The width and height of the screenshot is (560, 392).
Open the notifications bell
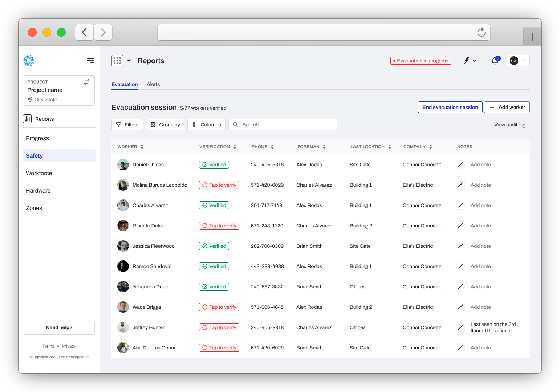pyautogui.click(x=495, y=61)
